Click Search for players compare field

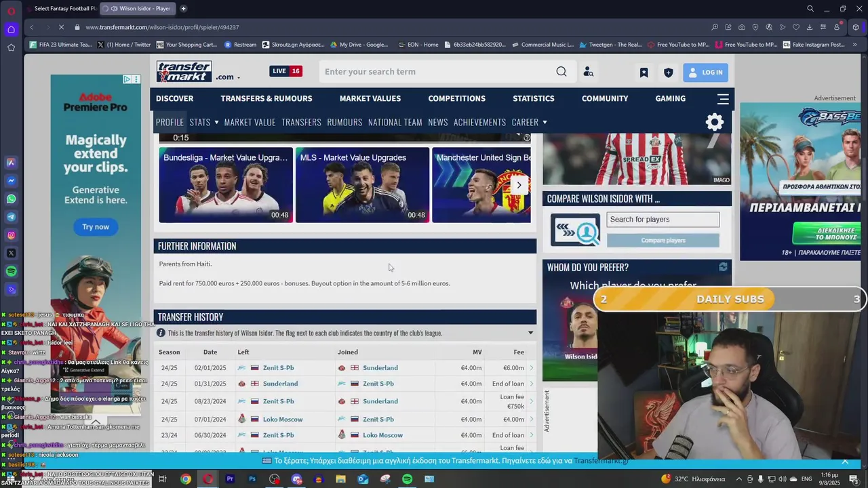coord(663,220)
